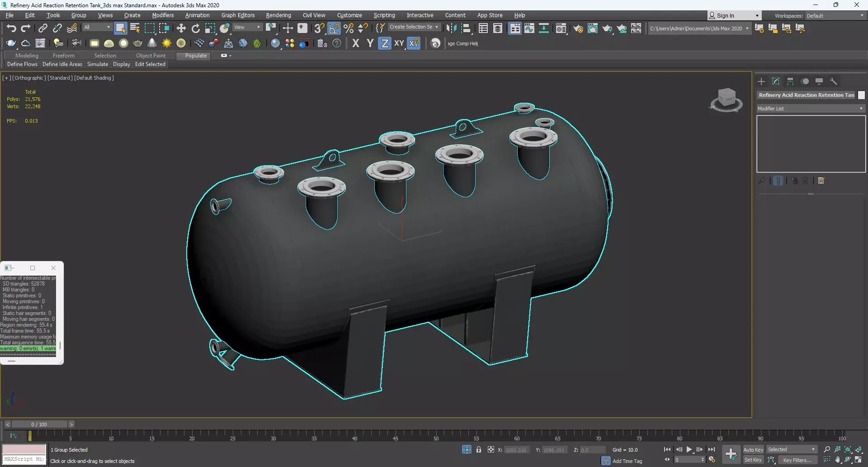868x467 pixels.
Task: Toggle 3D Snaps on toolbar
Action: (x=320, y=29)
